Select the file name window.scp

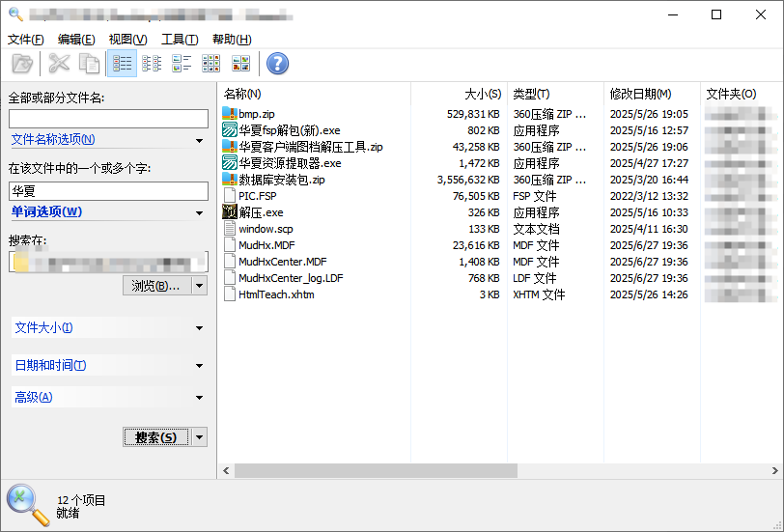(x=266, y=229)
